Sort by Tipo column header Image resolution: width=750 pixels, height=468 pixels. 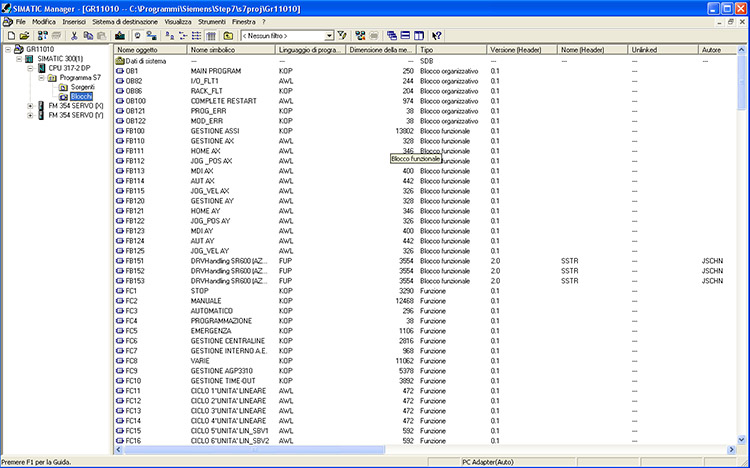pos(451,50)
